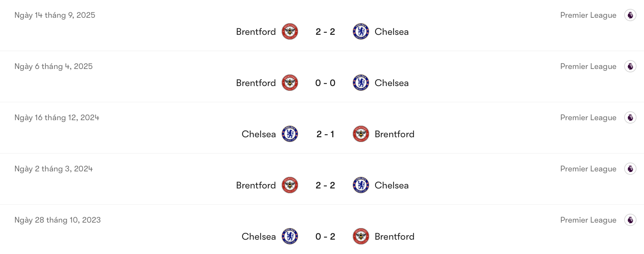The image size is (644, 254).
Task: Click the Premier League icon beside April 2025 match
Action: [631, 66]
